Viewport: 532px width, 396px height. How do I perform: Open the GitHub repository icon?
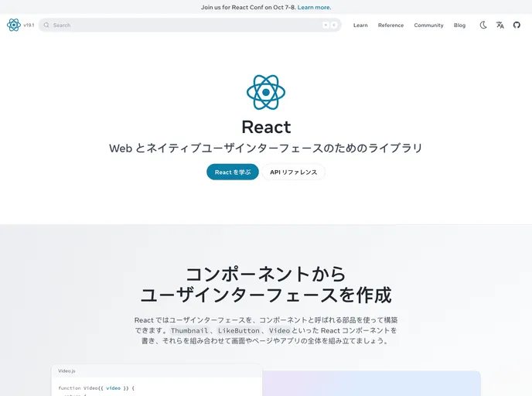tap(517, 25)
